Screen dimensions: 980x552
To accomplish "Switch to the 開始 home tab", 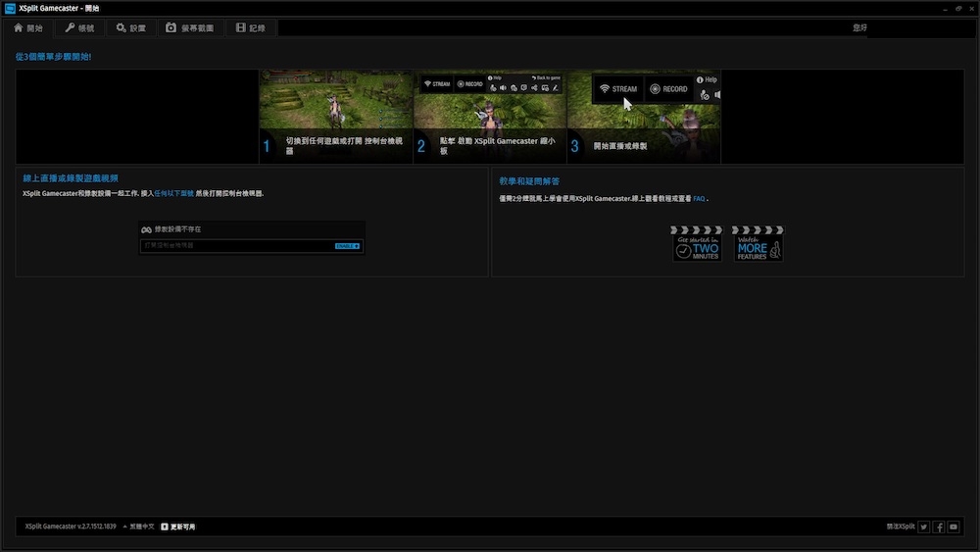I will tap(28, 28).
